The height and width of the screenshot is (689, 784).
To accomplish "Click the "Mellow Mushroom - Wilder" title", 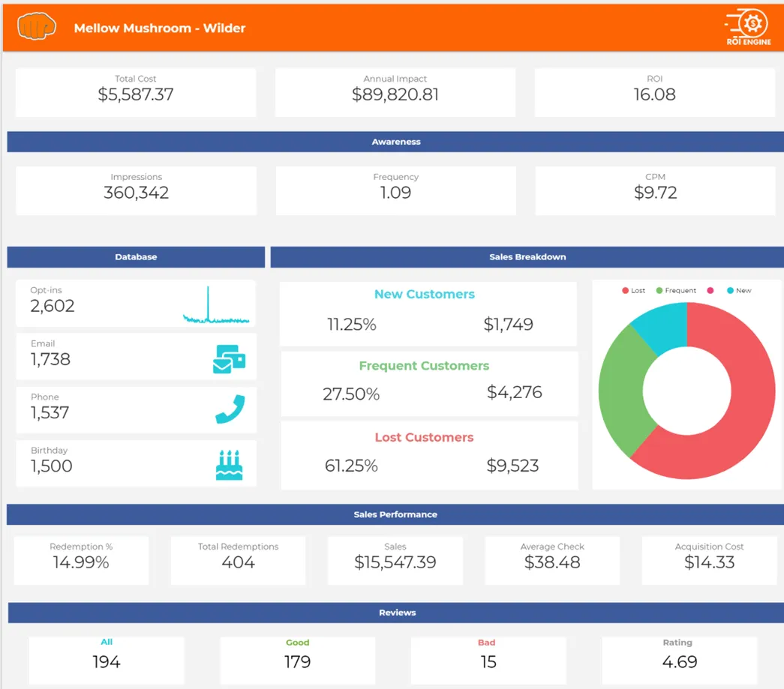I will point(160,28).
